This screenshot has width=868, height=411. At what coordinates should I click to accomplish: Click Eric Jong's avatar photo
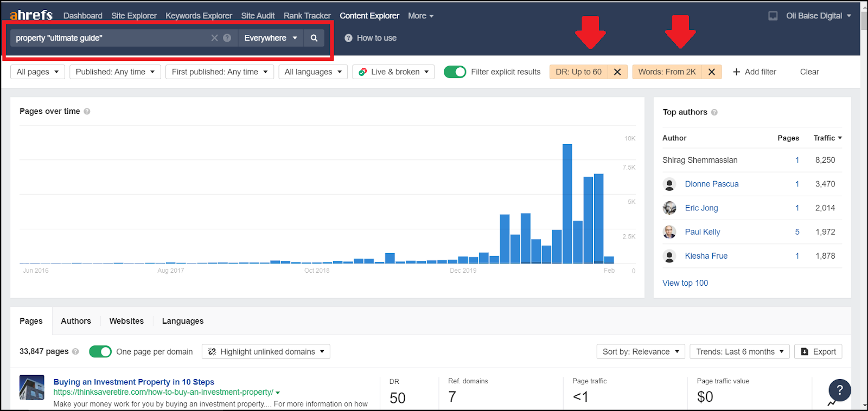tap(669, 208)
